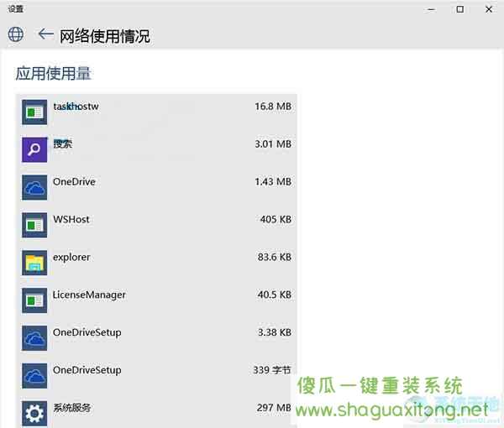Close the 设置 window
Screen dimensions: 504x428
click(x=489, y=9)
